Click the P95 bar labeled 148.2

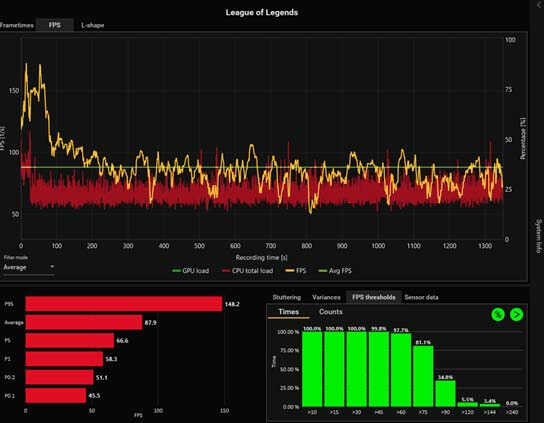pyautogui.click(x=124, y=304)
